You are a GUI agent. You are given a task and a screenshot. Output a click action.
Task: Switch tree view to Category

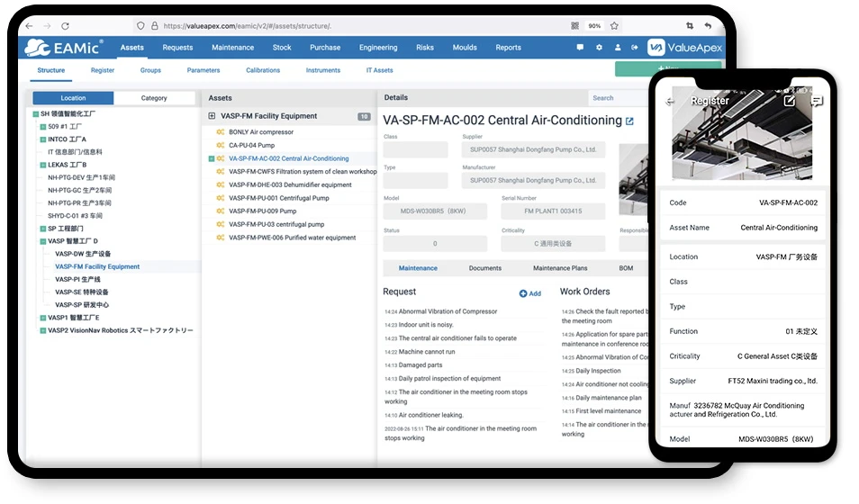point(154,98)
